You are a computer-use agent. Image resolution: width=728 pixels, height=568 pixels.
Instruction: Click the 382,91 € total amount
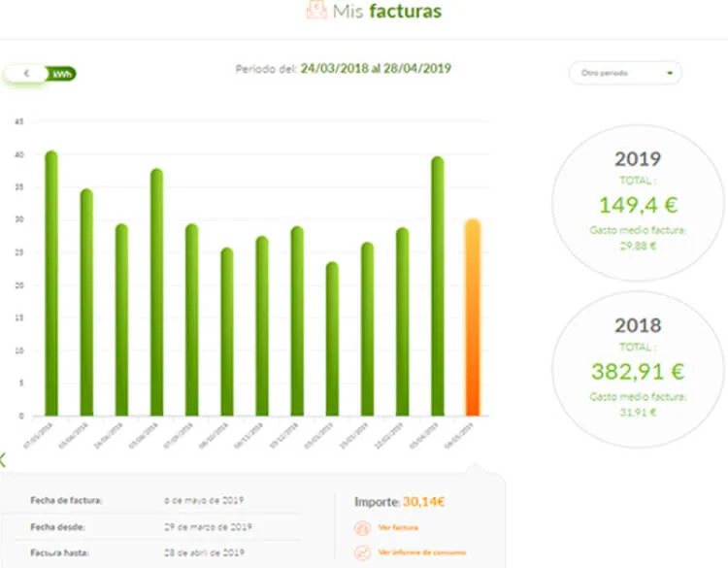coord(638,371)
